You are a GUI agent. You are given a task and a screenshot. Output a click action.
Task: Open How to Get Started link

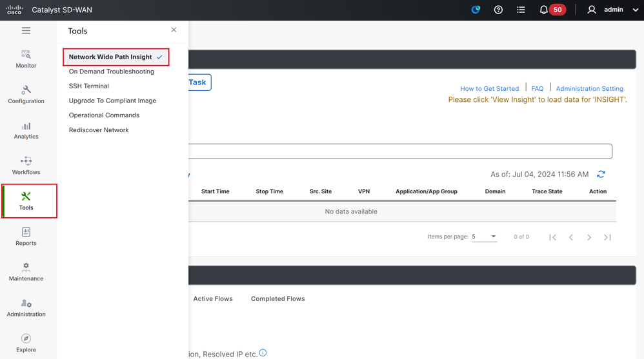[x=489, y=88]
